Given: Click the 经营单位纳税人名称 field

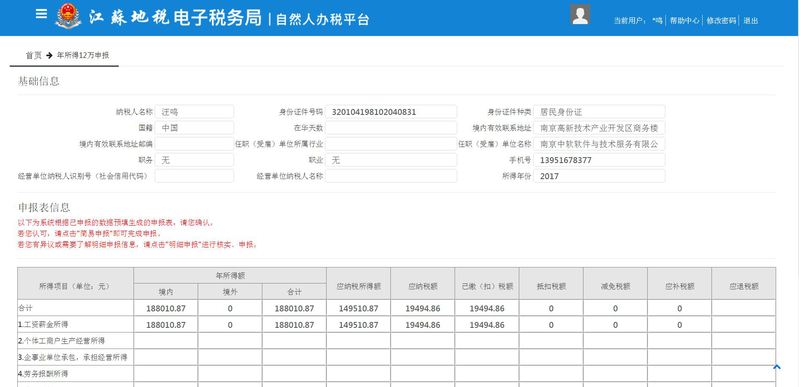Looking at the screenshot, I should point(391,176).
